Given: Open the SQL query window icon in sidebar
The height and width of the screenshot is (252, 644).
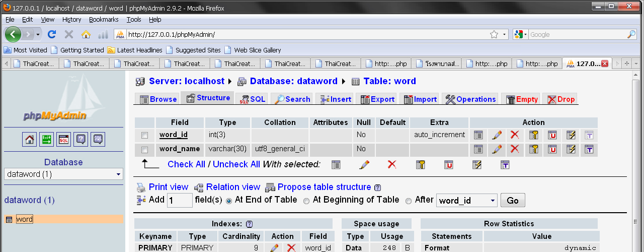Looking at the screenshot, I should pyautogui.click(x=64, y=140).
